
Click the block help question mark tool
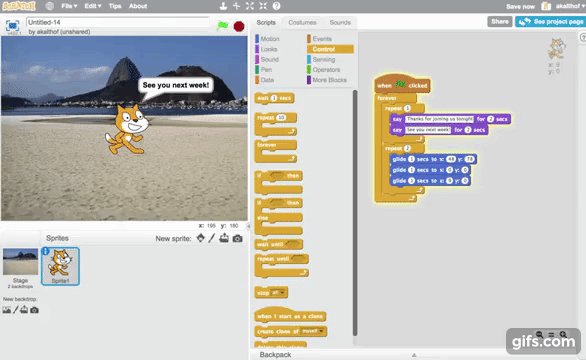(277, 6)
